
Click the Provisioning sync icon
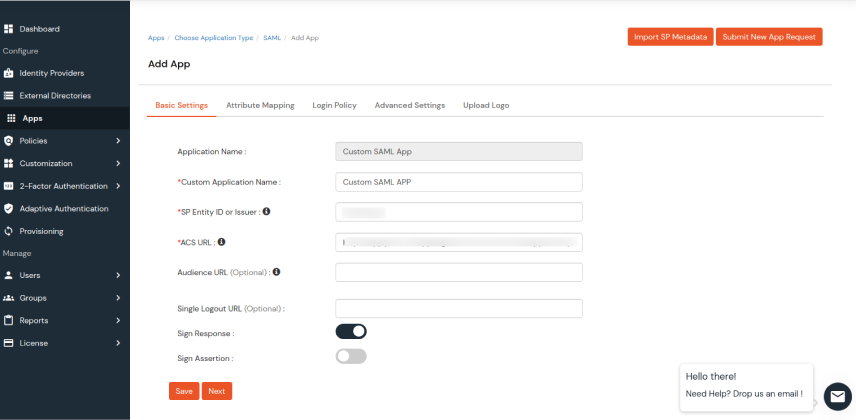click(8, 231)
